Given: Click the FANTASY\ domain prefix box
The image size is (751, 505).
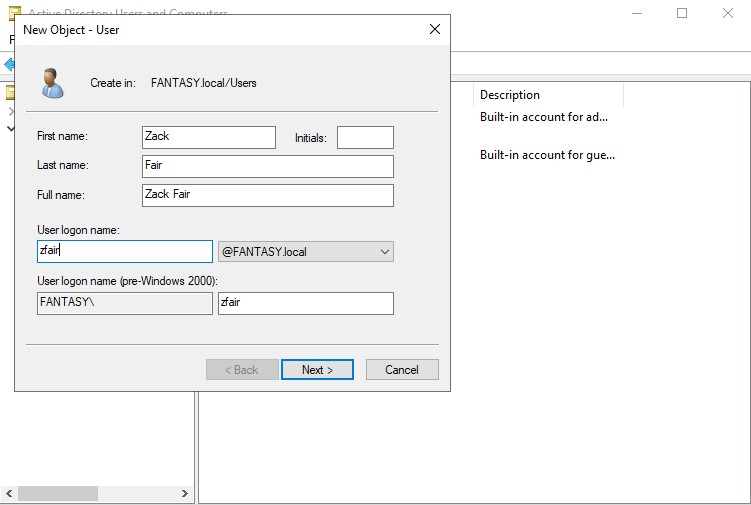Looking at the screenshot, I should pyautogui.click(x=125, y=303).
